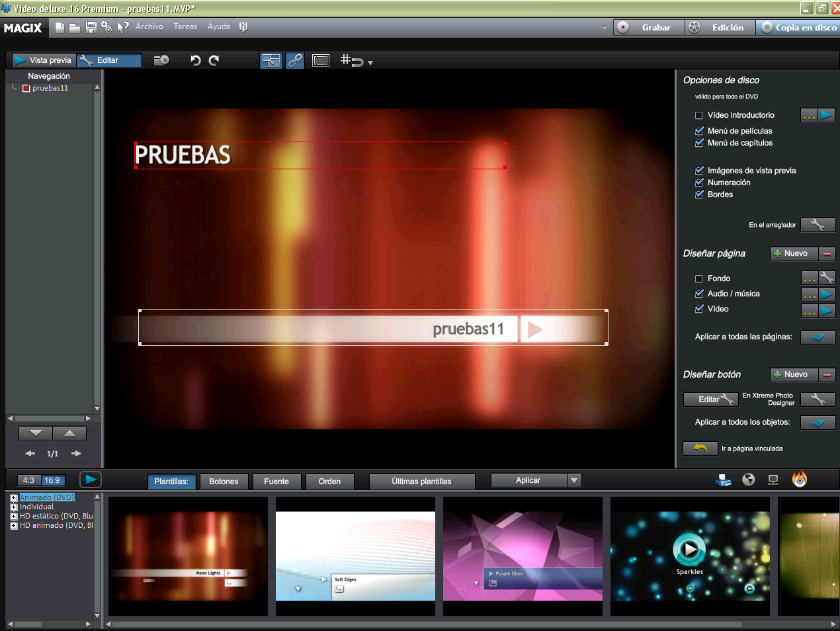The width and height of the screenshot is (840, 631).
Task: Click the link objects chain icon
Action: coord(295,60)
